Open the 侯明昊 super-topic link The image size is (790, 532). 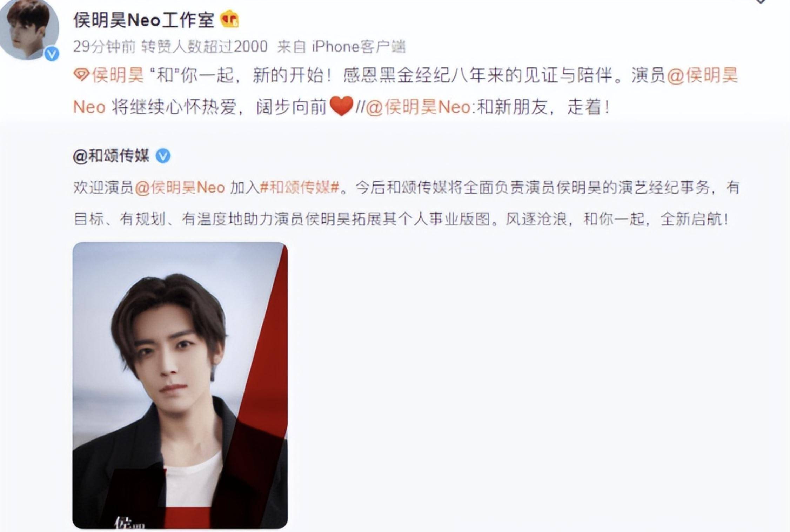click(118, 75)
